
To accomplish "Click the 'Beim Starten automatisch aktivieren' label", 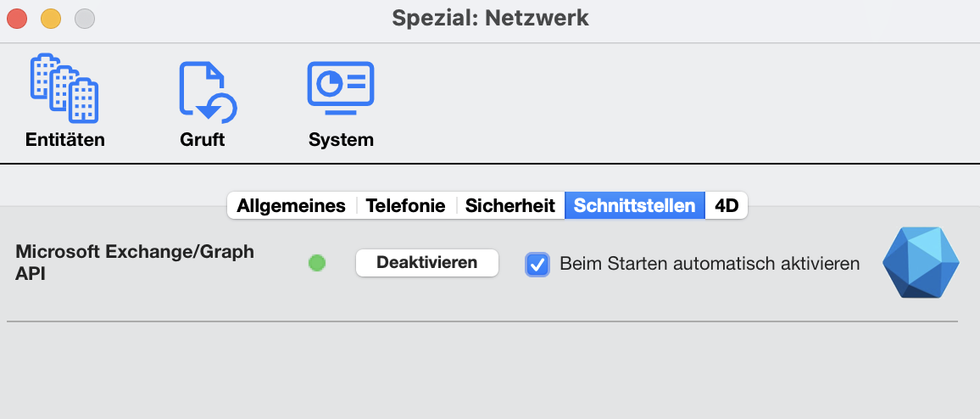I will click(710, 264).
